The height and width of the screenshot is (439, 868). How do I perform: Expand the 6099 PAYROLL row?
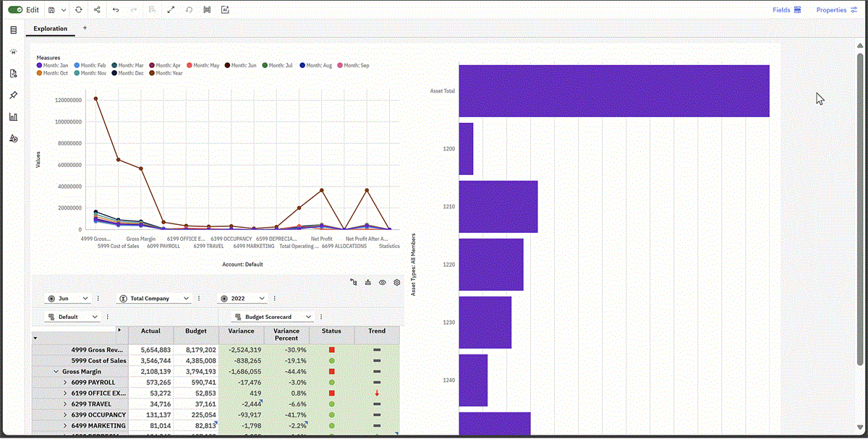click(x=64, y=382)
